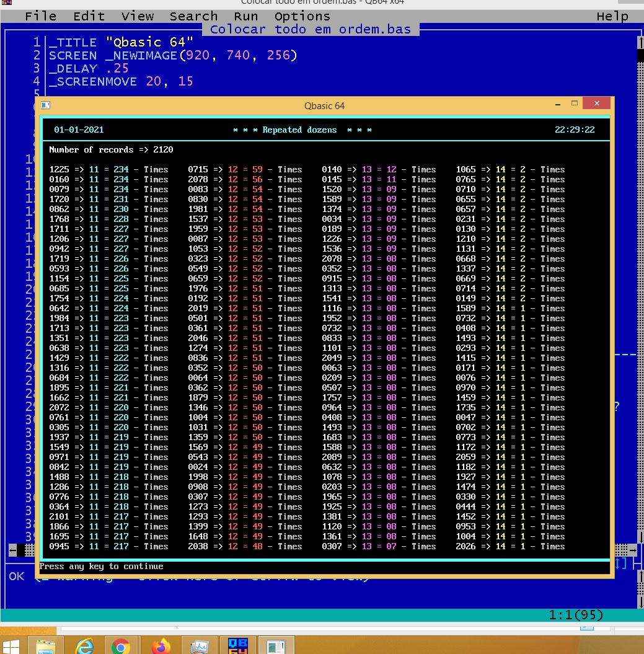The image size is (644, 654).
Task: Launch Internet Explorer from the taskbar
Action: click(84, 647)
